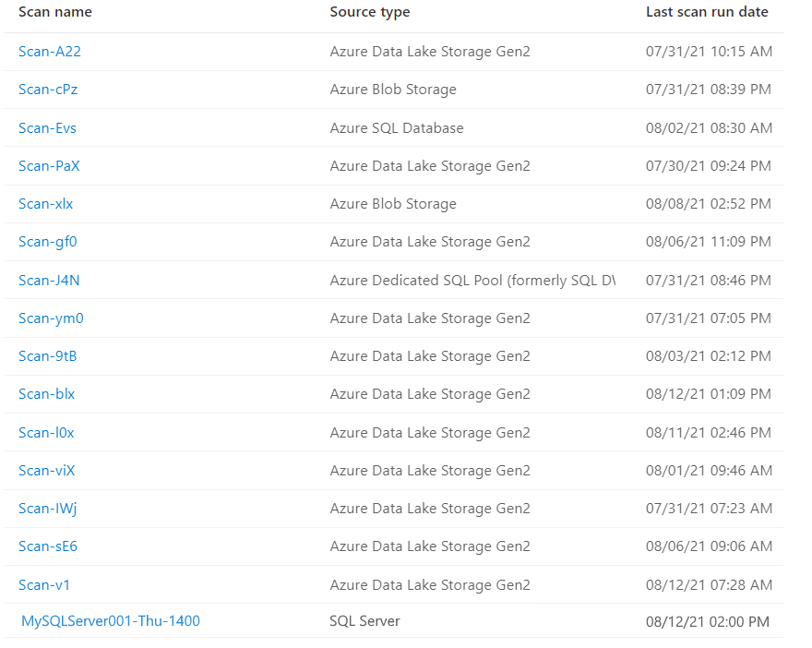Open the Scan-viX scan details
The height and width of the screenshot is (648, 812).
tap(46, 471)
